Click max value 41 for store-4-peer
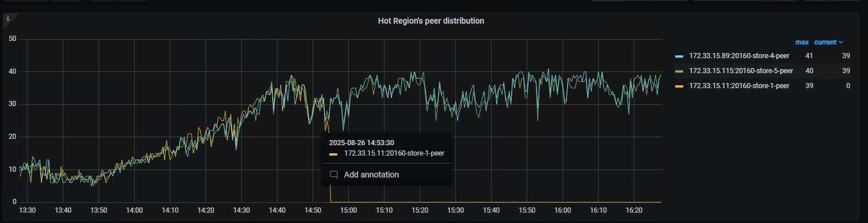Screen dimensions: 868x223 809,56
